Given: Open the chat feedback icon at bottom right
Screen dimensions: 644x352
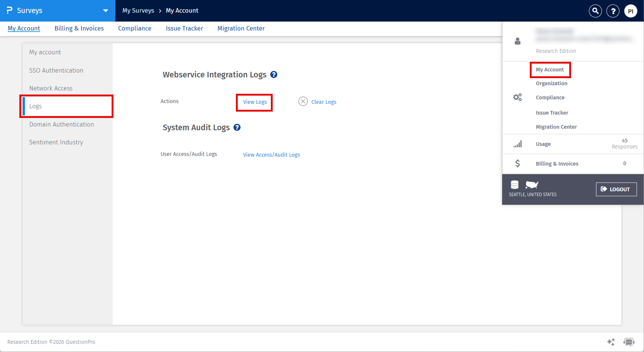Looking at the screenshot, I should pos(629,342).
